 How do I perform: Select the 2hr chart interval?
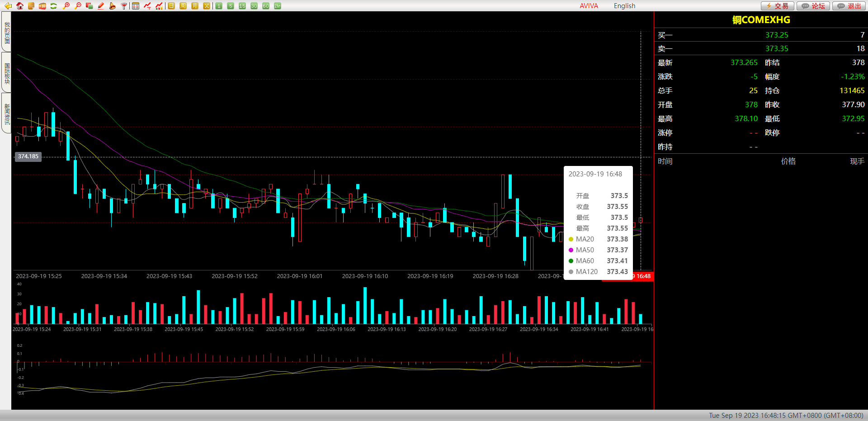(278, 6)
